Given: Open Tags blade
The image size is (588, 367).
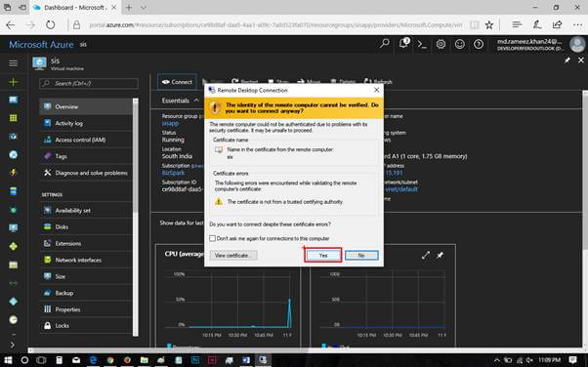Looking at the screenshot, I should (x=86, y=156).
